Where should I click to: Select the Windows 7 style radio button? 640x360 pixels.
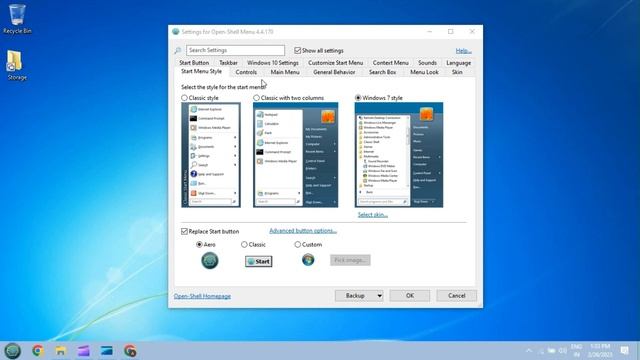pyautogui.click(x=358, y=98)
